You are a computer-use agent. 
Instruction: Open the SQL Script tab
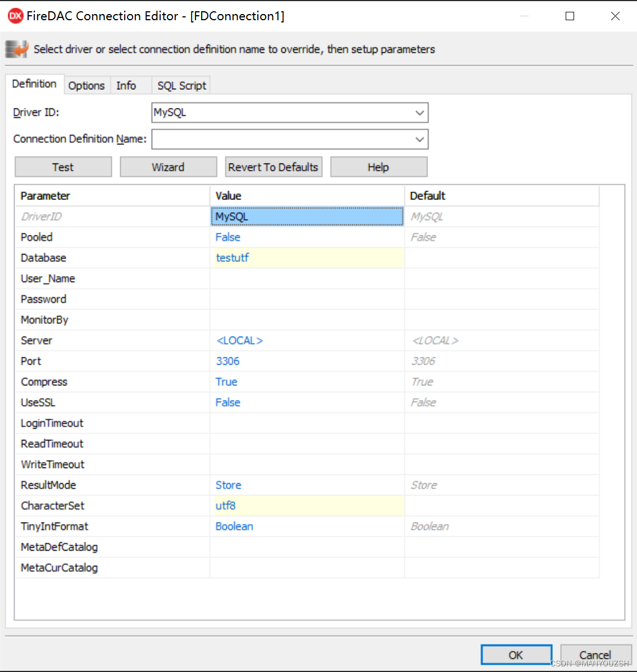click(x=181, y=85)
